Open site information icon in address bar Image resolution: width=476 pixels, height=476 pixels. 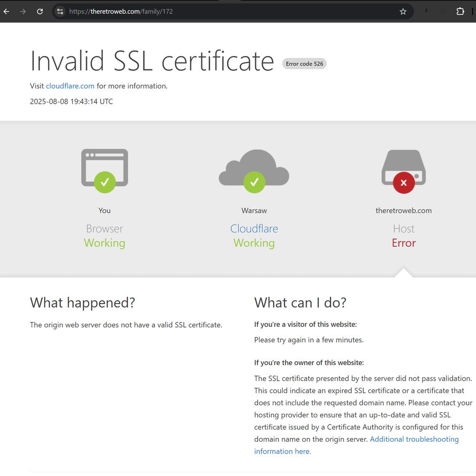(x=60, y=11)
